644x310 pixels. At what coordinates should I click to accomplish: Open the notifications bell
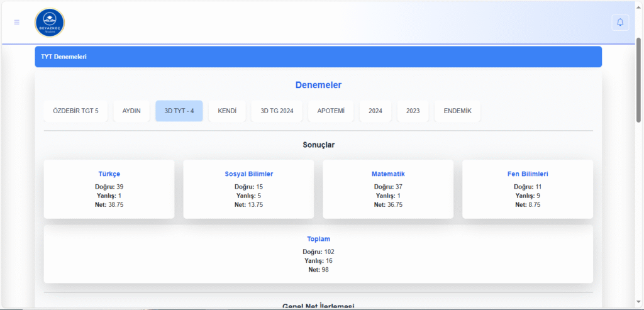point(620,22)
